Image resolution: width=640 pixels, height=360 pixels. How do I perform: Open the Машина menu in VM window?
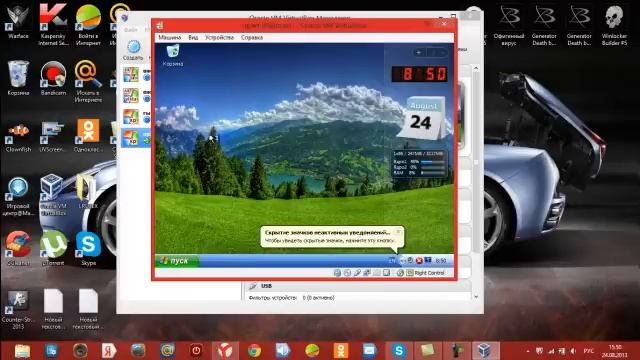coord(169,37)
